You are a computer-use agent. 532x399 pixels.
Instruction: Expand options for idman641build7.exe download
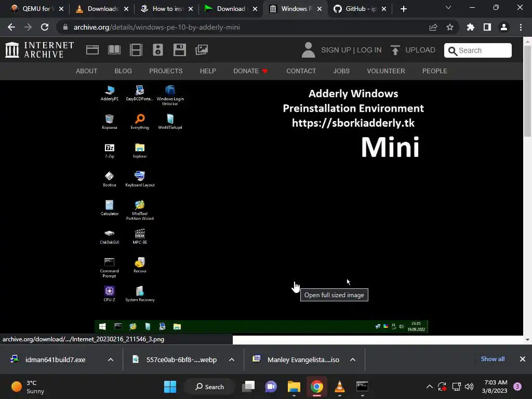111,360
